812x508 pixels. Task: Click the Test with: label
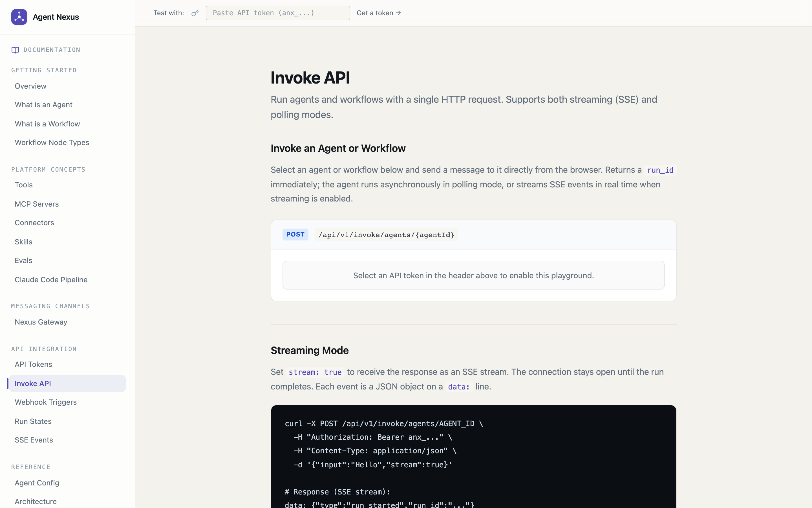pos(169,13)
